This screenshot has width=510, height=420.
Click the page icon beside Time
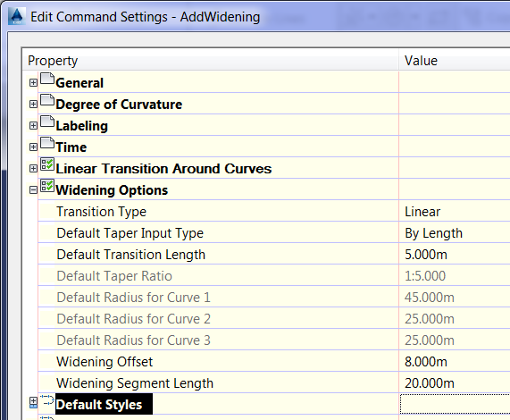(47, 143)
